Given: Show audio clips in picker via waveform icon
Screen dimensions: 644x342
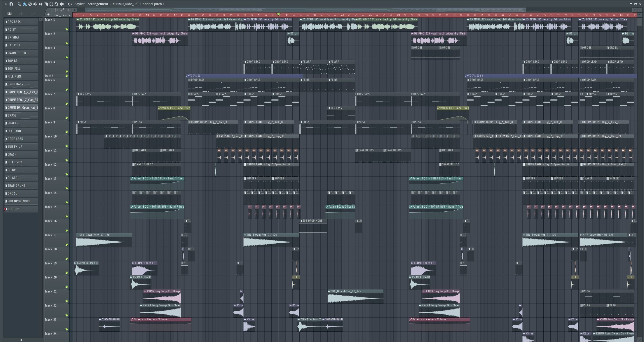Looking at the screenshot, I should [21, 14].
